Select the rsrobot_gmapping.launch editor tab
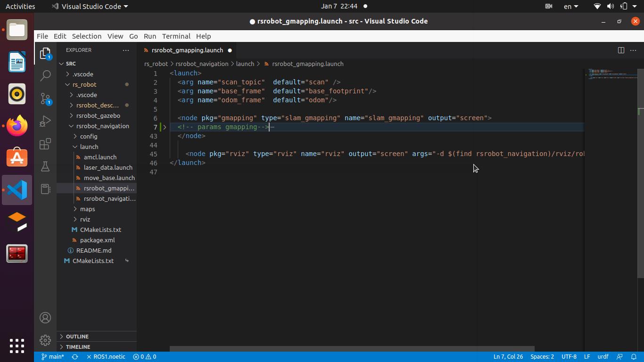 [187, 50]
